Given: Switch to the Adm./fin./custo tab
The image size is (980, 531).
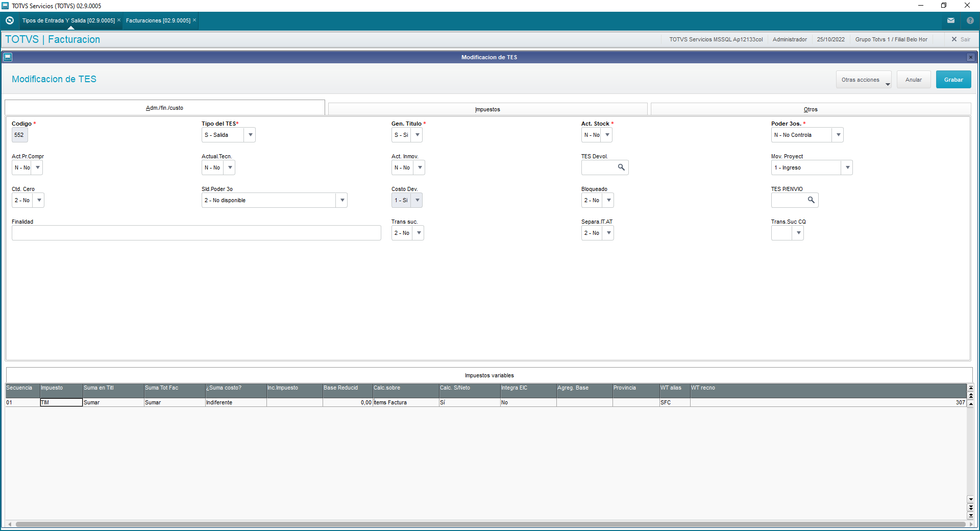Looking at the screenshot, I should (x=165, y=108).
